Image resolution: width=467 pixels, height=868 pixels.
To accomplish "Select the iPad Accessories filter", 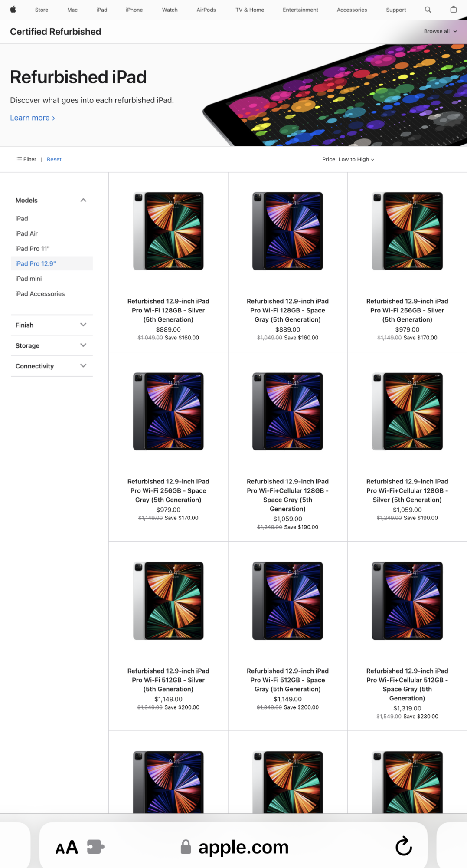I will [40, 294].
